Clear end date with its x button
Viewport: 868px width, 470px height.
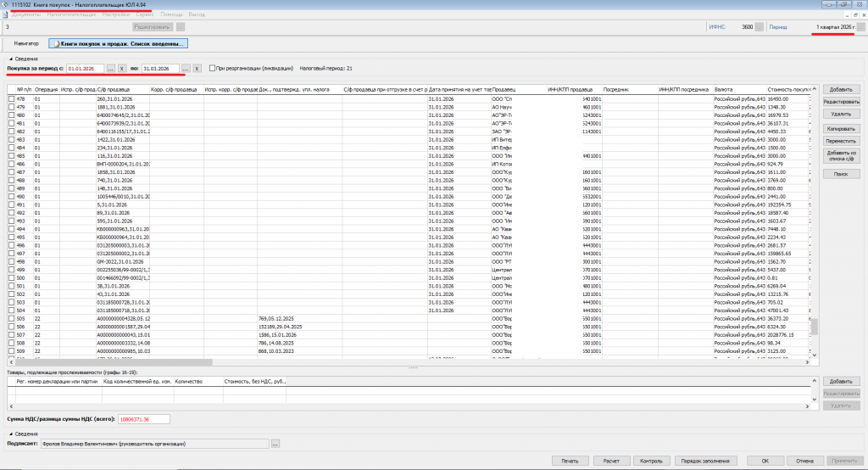point(197,68)
